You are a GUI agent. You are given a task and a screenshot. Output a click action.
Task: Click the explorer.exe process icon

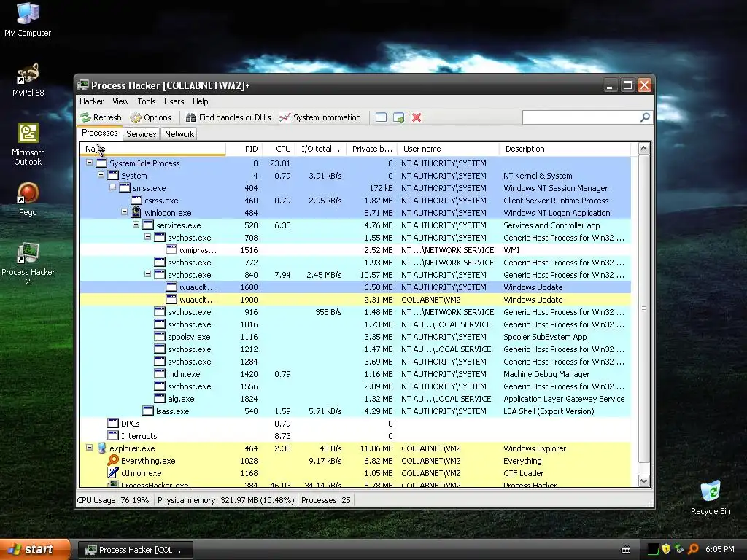(101, 448)
